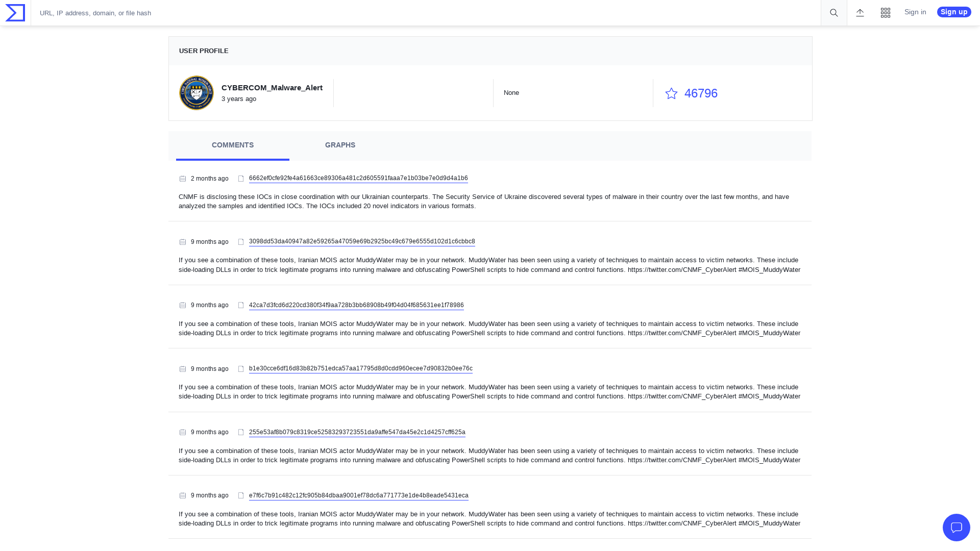Screen dimensions: 980x551
Task: Focus the URL, IP, domain search field
Action: pos(426,13)
